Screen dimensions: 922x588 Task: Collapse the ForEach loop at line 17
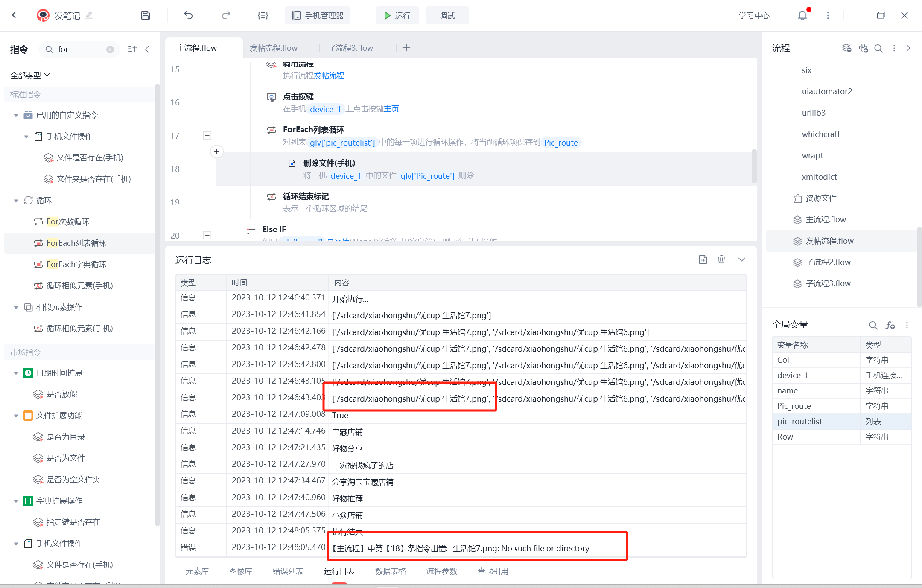pos(207,136)
